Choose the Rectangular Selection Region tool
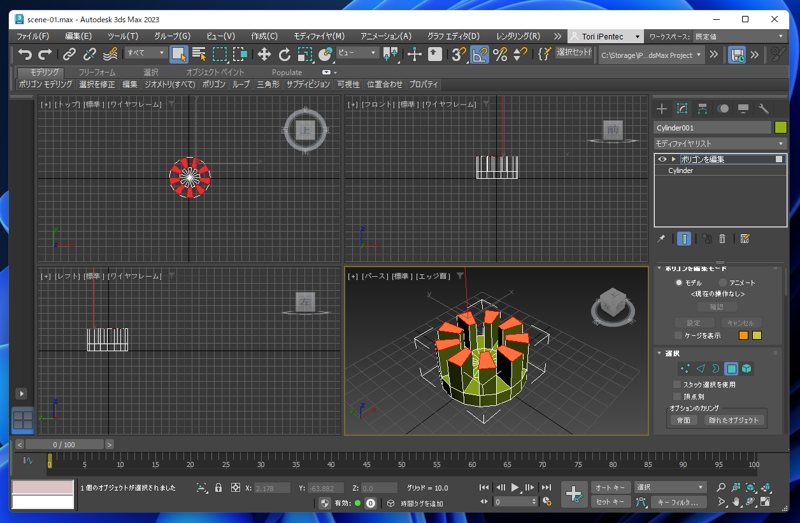800x523 pixels. point(220,54)
